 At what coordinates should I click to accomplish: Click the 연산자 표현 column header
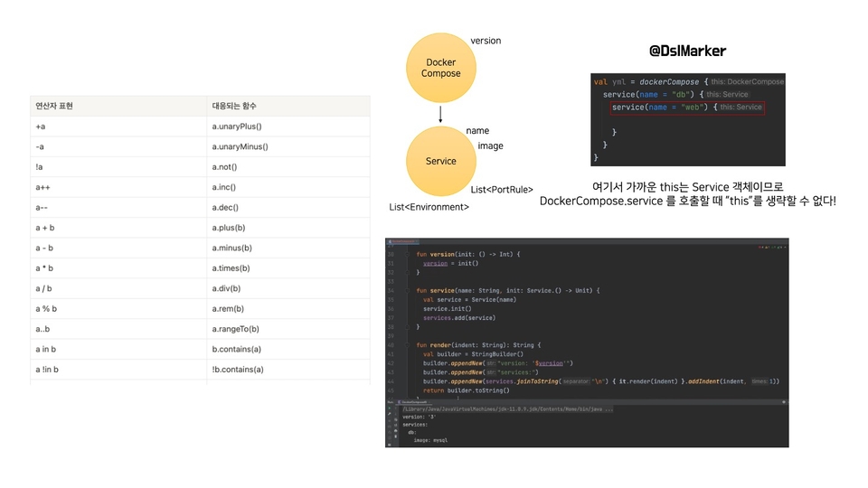54,106
